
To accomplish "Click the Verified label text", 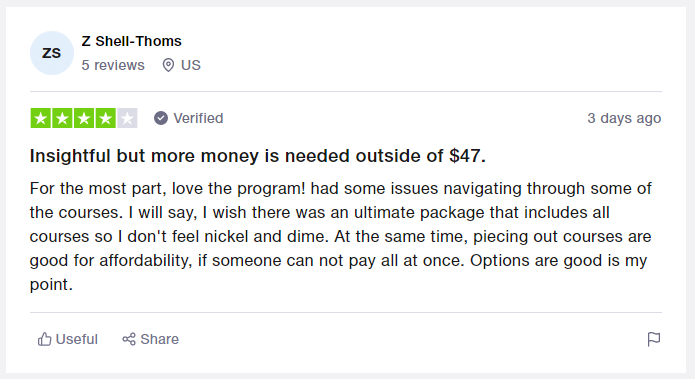I will [198, 118].
